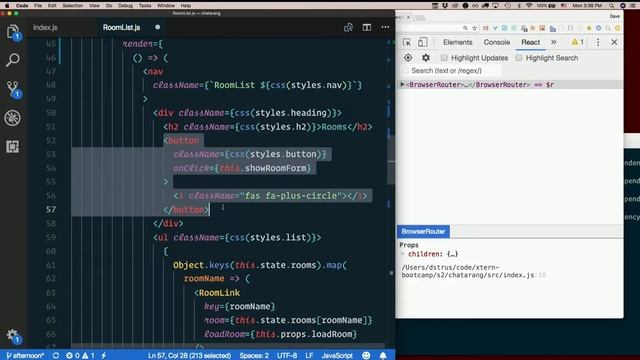Open index.js source path link
This screenshot has height=360, width=640.
click(473, 271)
